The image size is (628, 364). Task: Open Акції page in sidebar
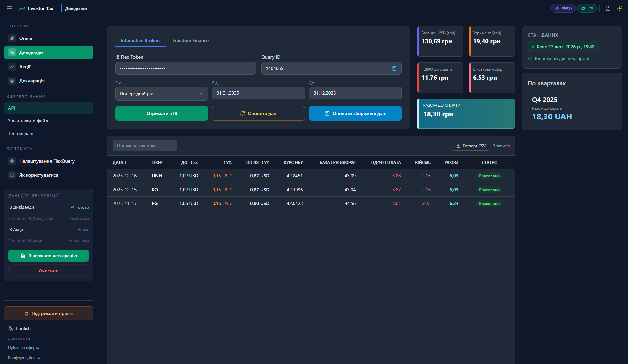(25, 67)
